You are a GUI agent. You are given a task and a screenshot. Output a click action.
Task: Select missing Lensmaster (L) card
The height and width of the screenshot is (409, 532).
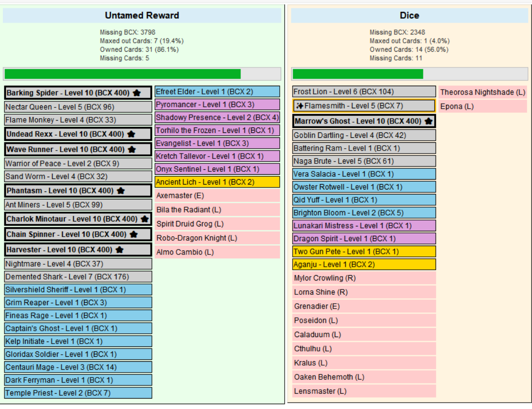(364, 391)
